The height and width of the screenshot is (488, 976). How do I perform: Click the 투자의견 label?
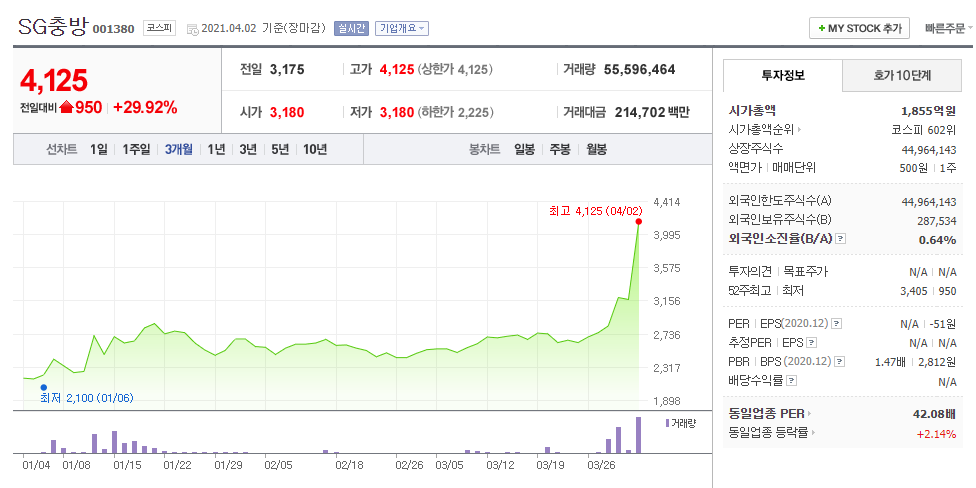point(749,271)
